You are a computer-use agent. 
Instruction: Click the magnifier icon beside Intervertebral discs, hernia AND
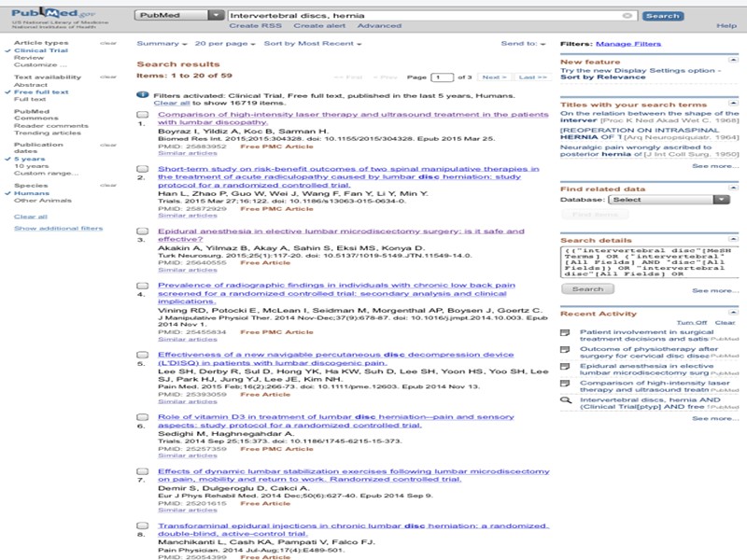tap(566, 400)
